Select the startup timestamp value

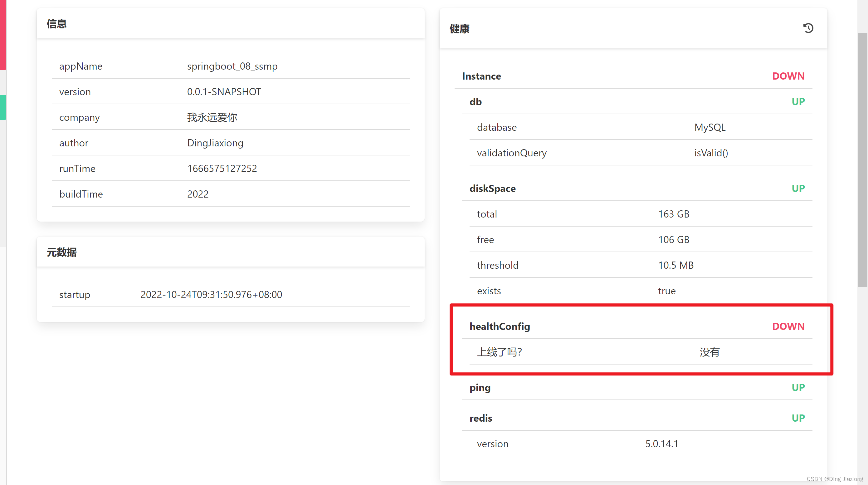[211, 295]
